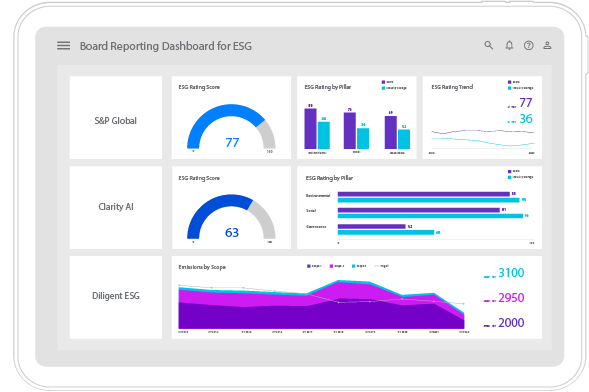Click the cyan 36 trend value
This screenshot has width=589, height=392.
click(526, 119)
